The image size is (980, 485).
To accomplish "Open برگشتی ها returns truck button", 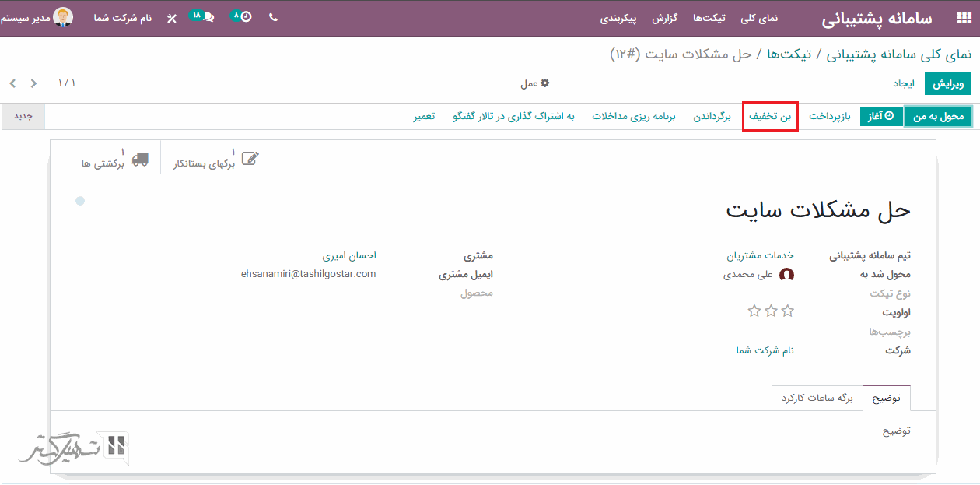I will pos(114,159).
